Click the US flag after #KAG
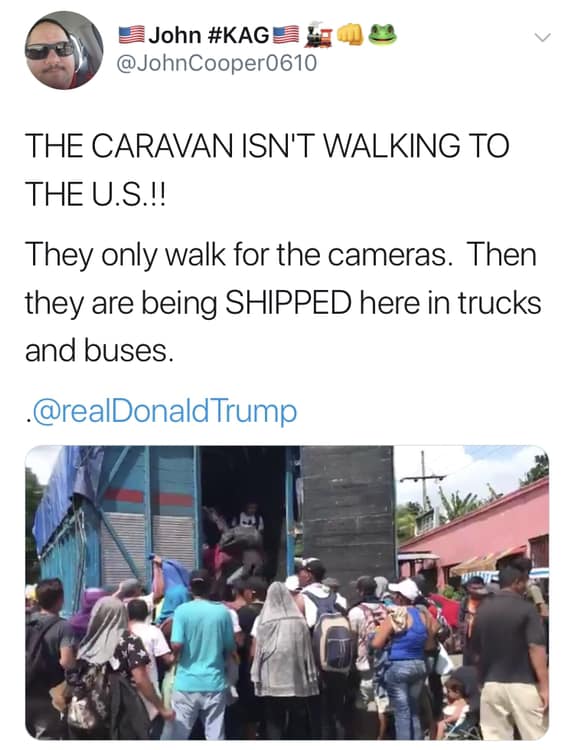The width and height of the screenshot is (574, 750). pos(287,35)
